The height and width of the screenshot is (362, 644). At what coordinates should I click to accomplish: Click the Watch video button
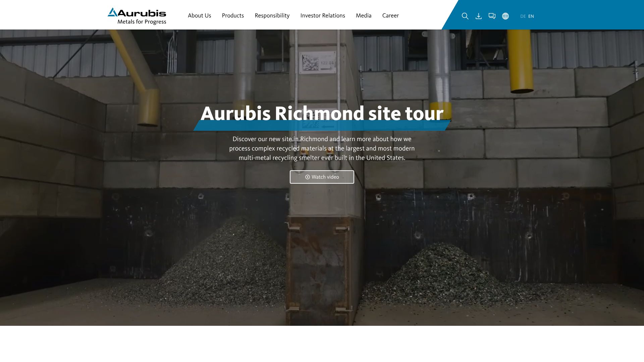pos(322,177)
